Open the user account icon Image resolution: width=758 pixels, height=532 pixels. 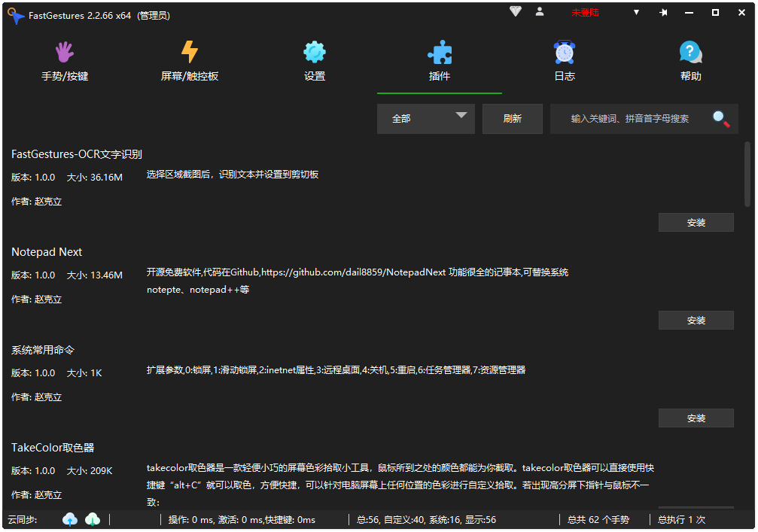[x=540, y=12]
